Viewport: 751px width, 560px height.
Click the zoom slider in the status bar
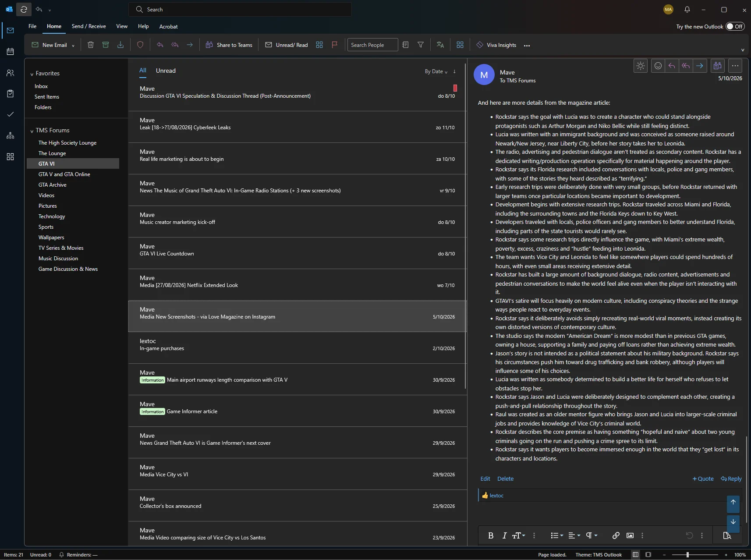point(694,555)
